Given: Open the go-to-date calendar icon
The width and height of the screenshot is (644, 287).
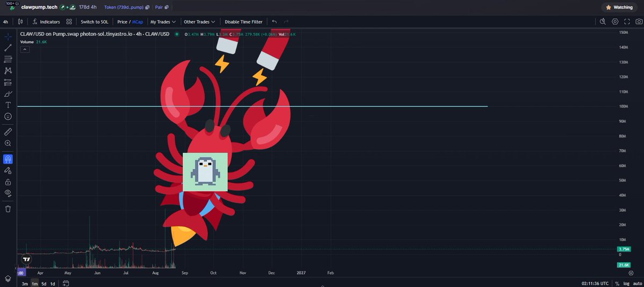Looking at the screenshot, I should click(x=66, y=283).
